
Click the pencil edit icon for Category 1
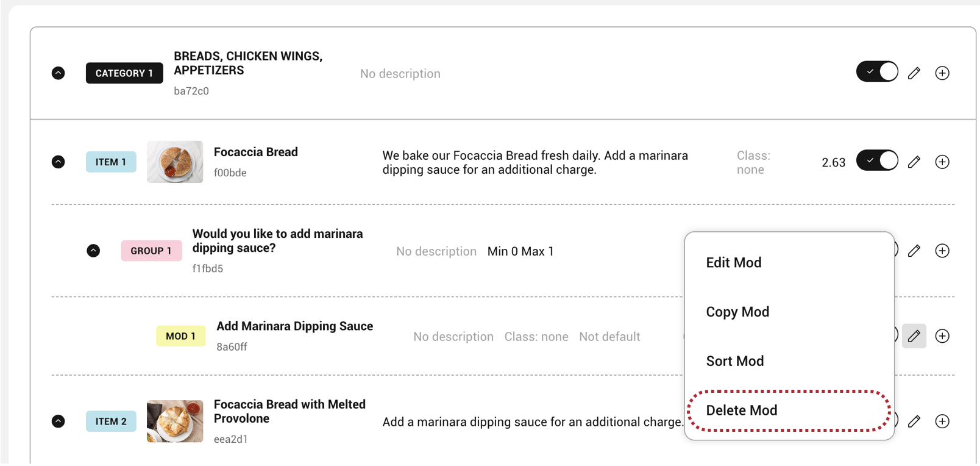[914, 73]
